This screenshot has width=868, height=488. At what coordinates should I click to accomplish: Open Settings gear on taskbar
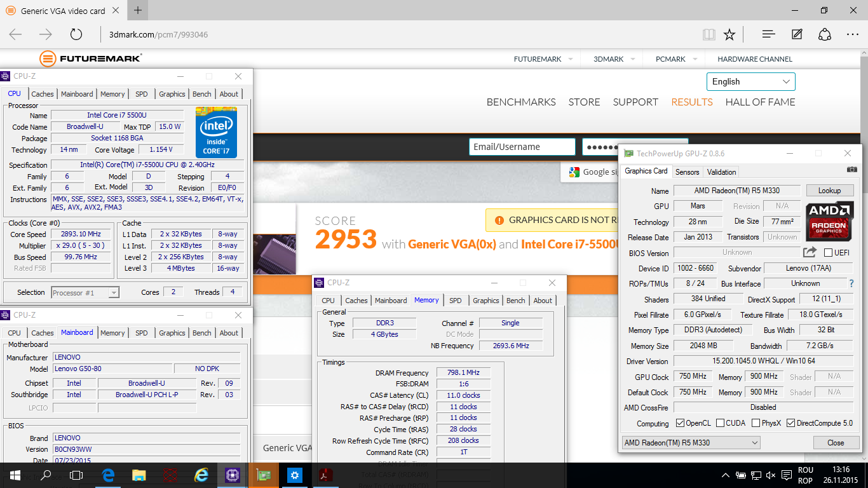(x=294, y=475)
